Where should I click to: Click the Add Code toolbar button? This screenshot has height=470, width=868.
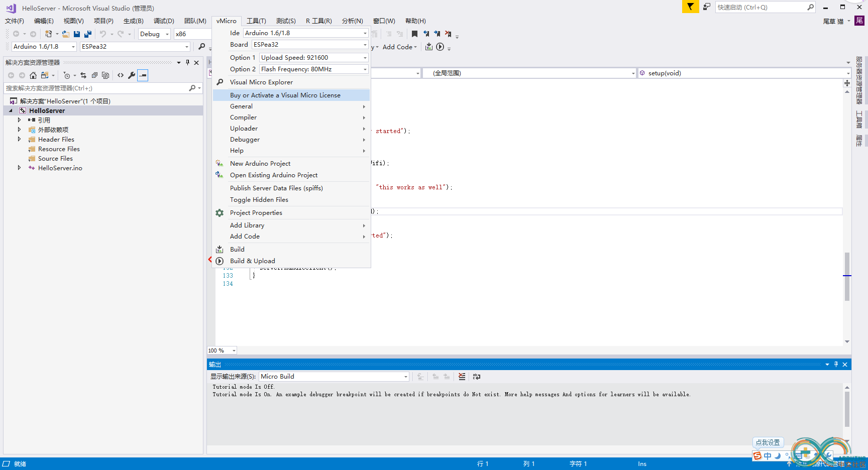coord(399,47)
